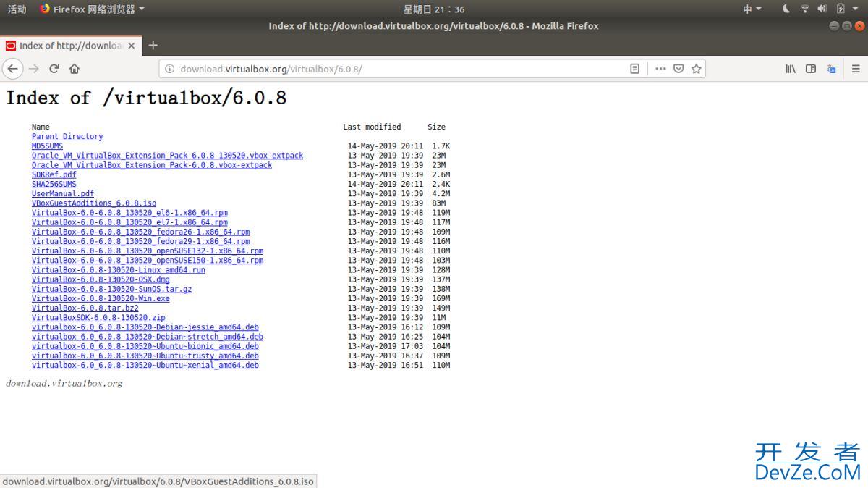This screenshot has width=868, height=488.
Task: Download VirtualBox Win.exe installer
Action: point(101,298)
